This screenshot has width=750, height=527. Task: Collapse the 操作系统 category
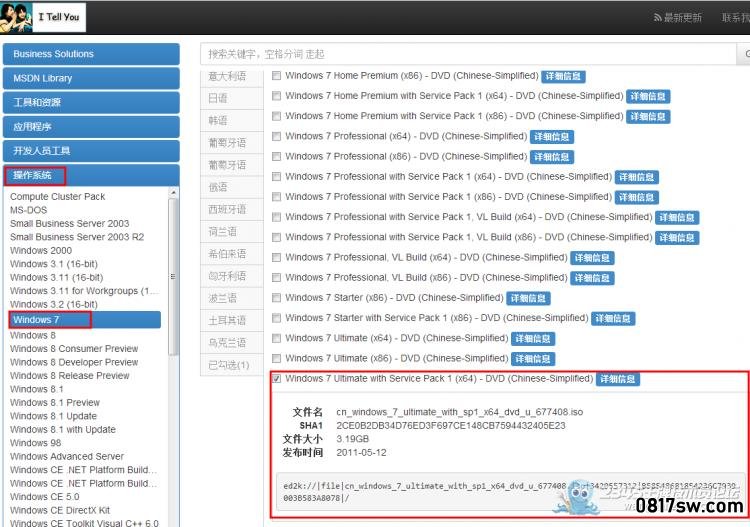tap(91, 175)
